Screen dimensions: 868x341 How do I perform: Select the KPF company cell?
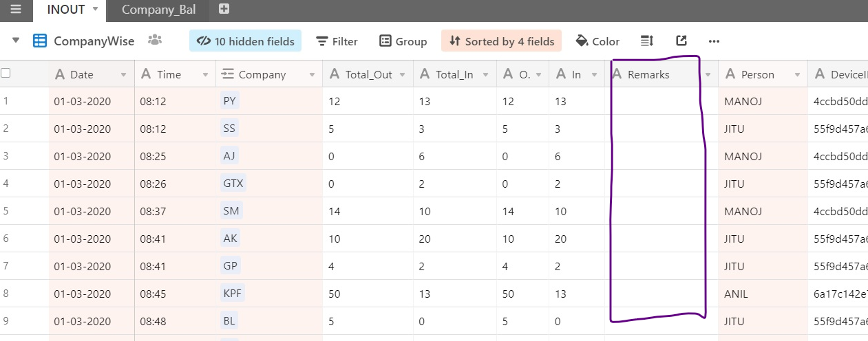coord(270,294)
